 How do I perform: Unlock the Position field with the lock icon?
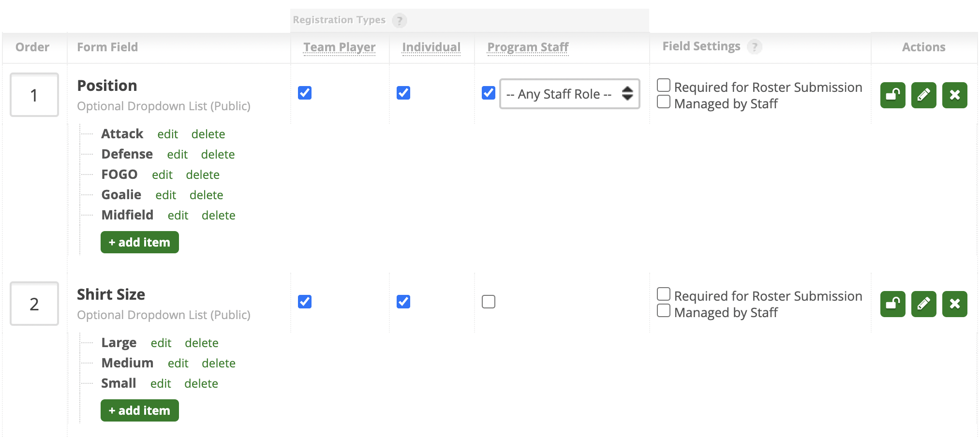(x=892, y=95)
